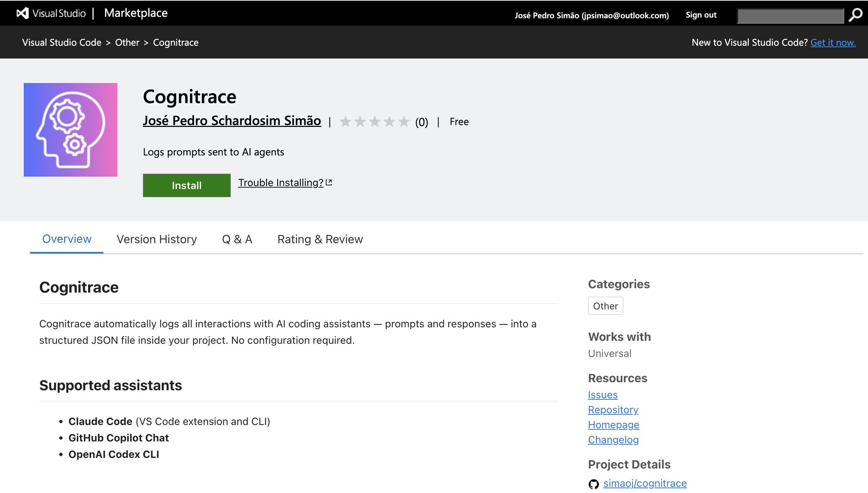Open the Q & A tab
The width and height of the screenshot is (868, 493).
237,240
